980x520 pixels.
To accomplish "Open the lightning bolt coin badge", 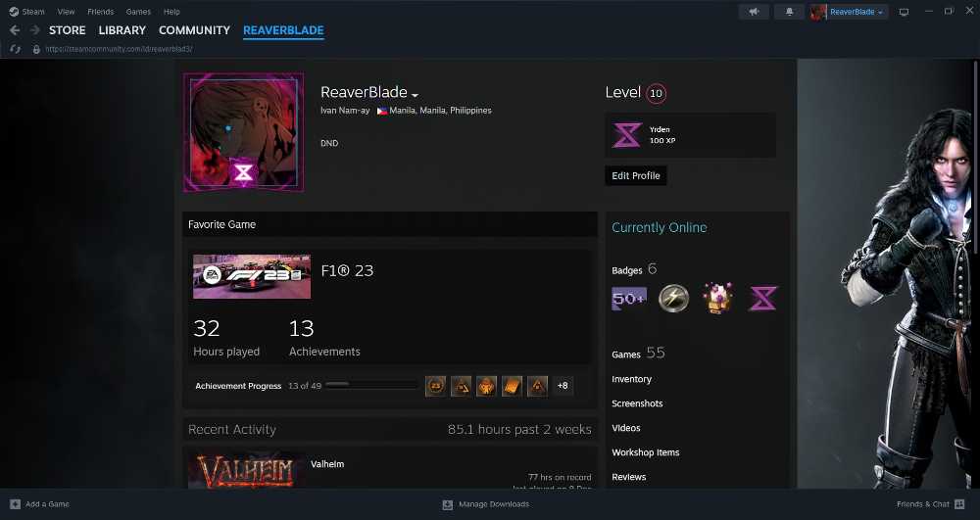I will (x=674, y=298).
